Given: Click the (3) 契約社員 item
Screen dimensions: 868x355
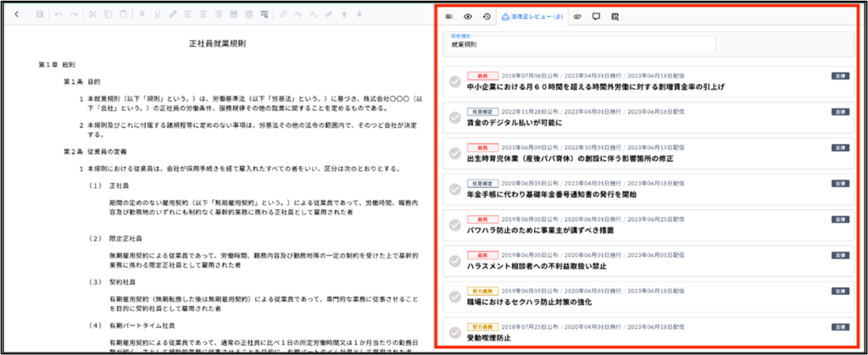Looking at the screenshot, I should pos(111,282).
